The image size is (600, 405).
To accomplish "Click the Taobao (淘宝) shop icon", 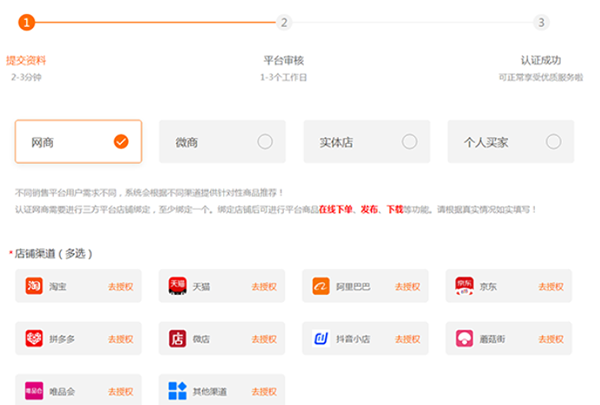I will (x=34, y=286).
